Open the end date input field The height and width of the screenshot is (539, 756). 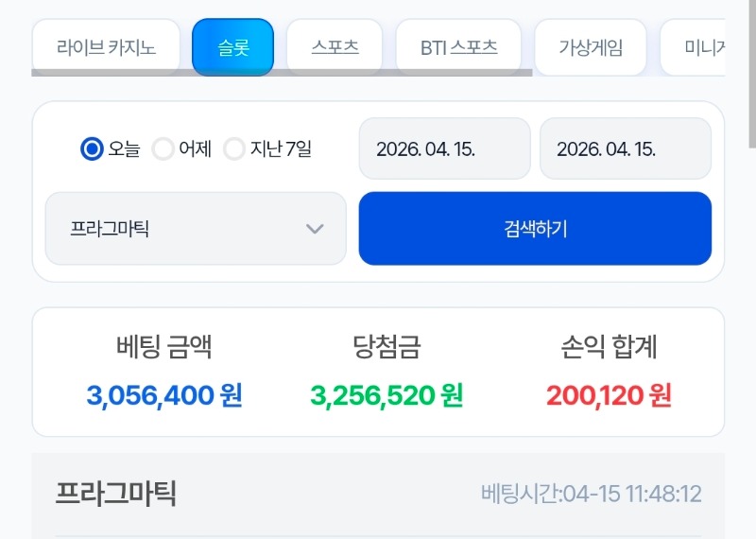pos(625,148)
